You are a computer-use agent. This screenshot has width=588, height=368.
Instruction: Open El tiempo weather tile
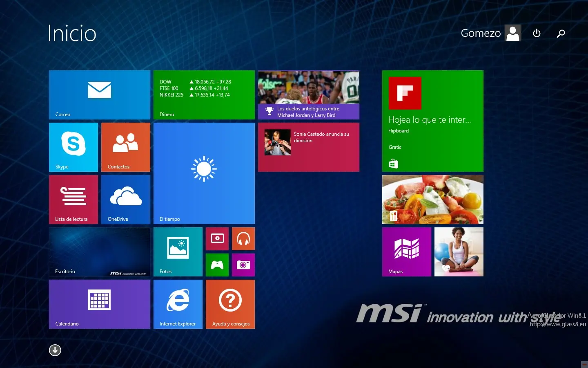[204, 173]
